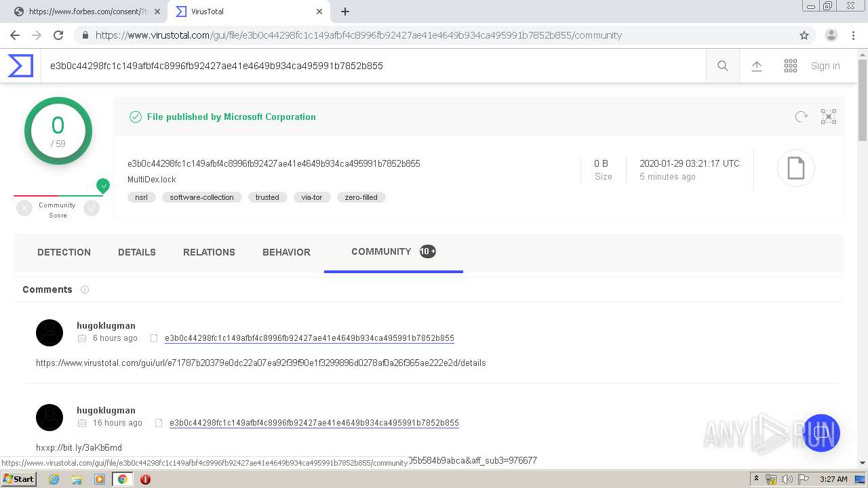The image size is (868, 488).
Task: Open the Chrome profile avatar icon
Action: point(831,35)
